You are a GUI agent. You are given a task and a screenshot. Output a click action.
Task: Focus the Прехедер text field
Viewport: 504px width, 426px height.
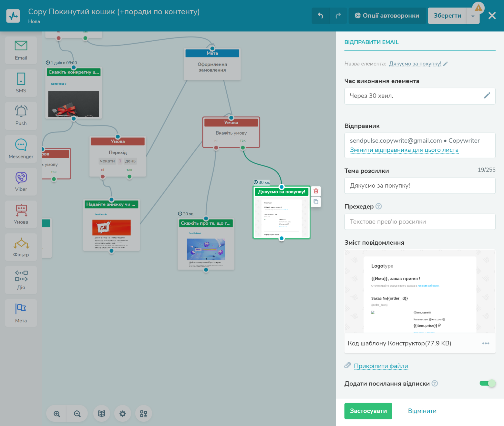pos(420,222)
